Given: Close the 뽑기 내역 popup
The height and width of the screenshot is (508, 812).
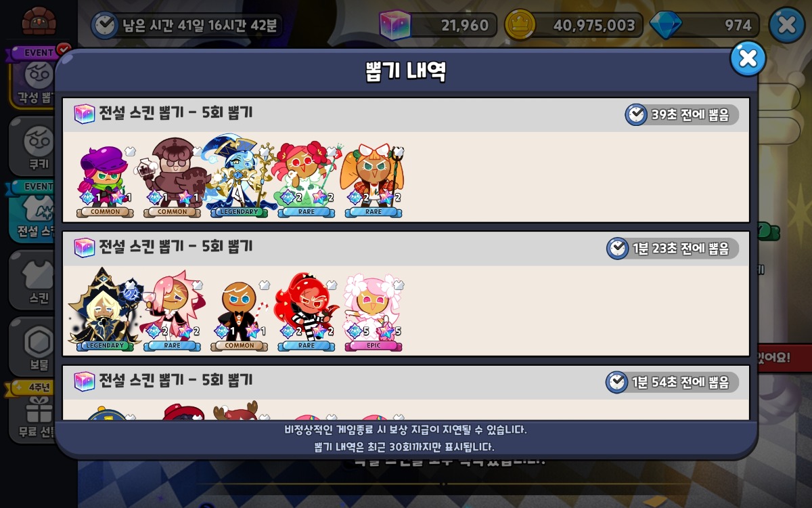Looking at the screenshot, I should click(748, 58).
